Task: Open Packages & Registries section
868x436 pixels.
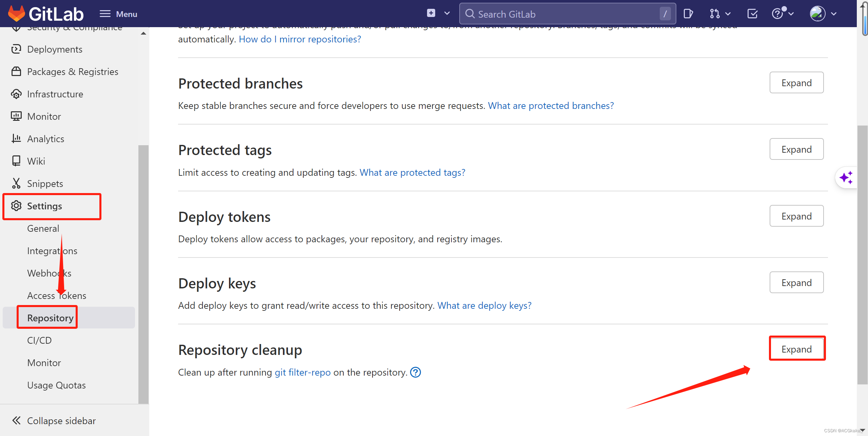Action: (73, 72)
